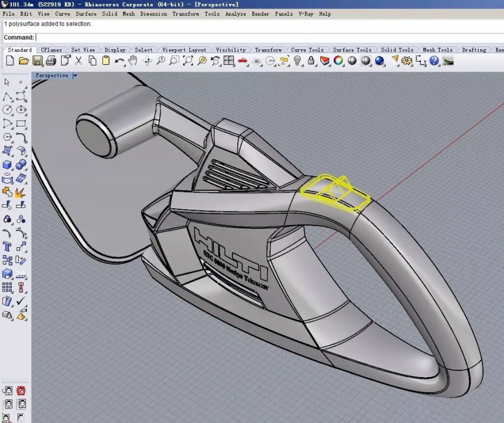Click the Save file icon
This screenshot has width=504, height=423.
pos(38,61)
